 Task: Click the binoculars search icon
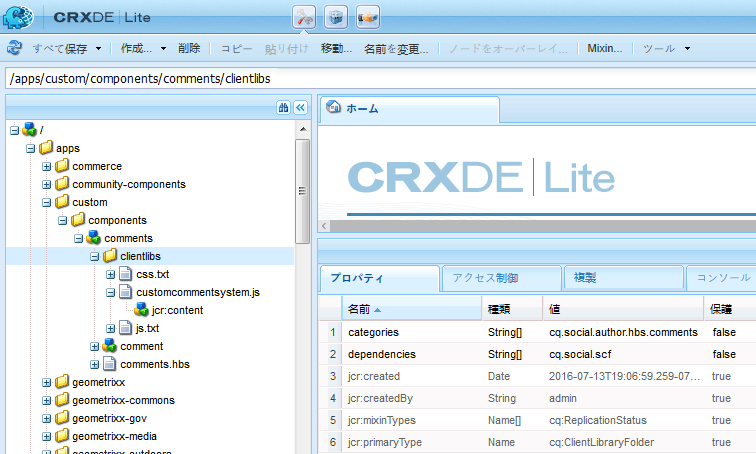click(x=284, y=107)
